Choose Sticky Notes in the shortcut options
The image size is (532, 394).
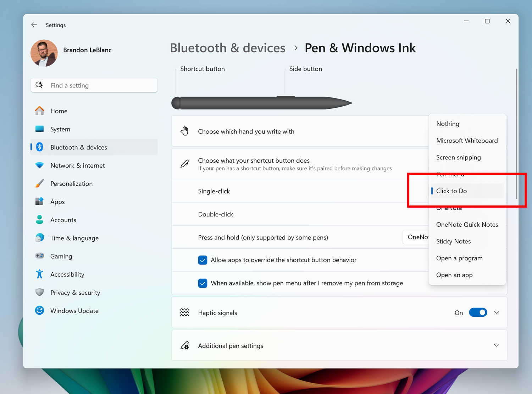pyautogui.click(x=453, y=241)
